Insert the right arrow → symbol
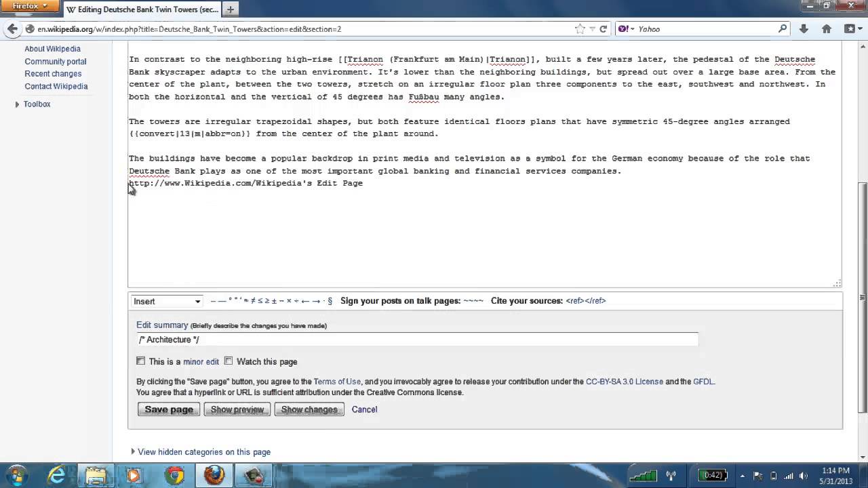 coord(316,301)
